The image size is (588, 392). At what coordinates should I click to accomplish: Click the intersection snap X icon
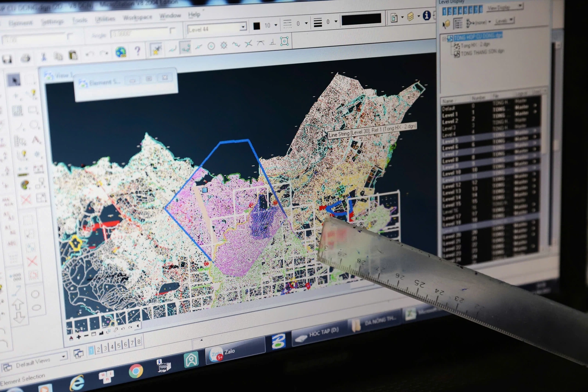pos(249,44)
